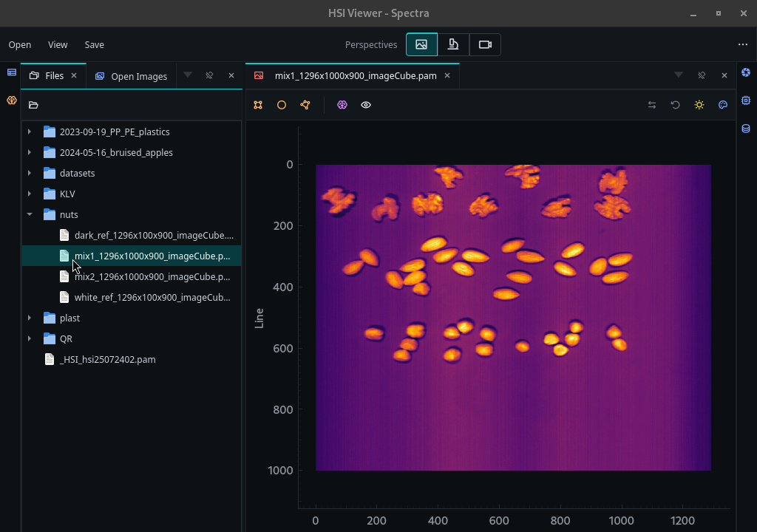This screenshot has height=532, width=757.
Task: Click the swap arrows icon
Action: (652, 105)
